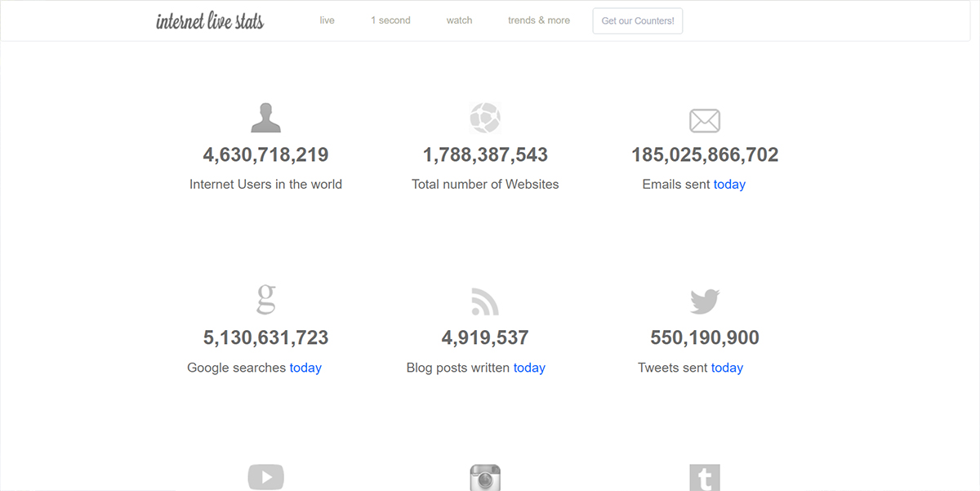The width and height of the screenshot is (980, 491).
Task: Click the today link after Blog posts written
Action: [x=529, y=368]
